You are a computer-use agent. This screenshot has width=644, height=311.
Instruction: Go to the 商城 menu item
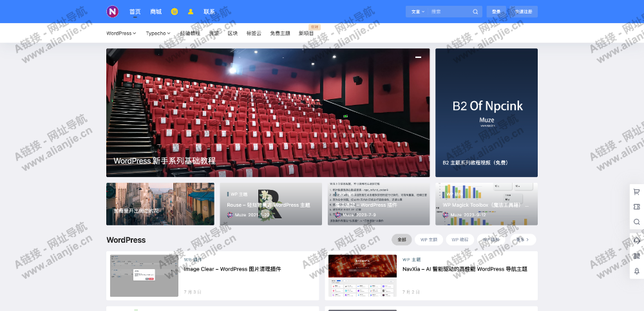[156, 12]
